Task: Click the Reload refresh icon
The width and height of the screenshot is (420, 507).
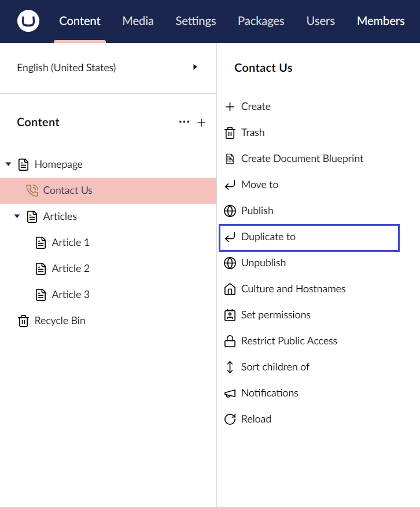Action: click(230, 419)
